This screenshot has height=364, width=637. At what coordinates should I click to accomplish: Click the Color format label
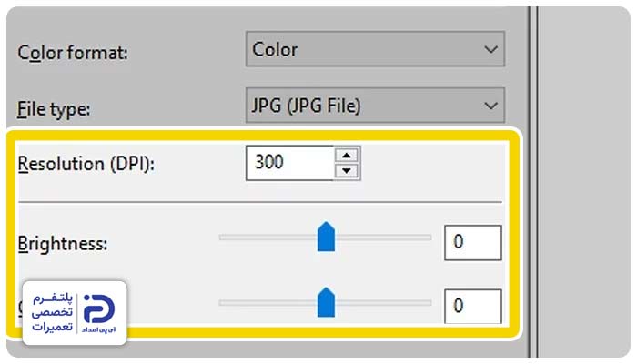[73, 52]
